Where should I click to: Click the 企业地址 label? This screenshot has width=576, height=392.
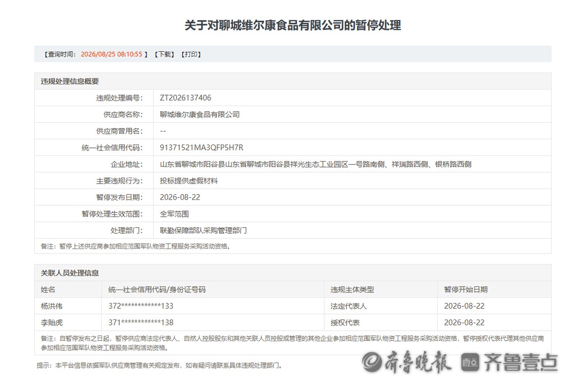[127, 164]
